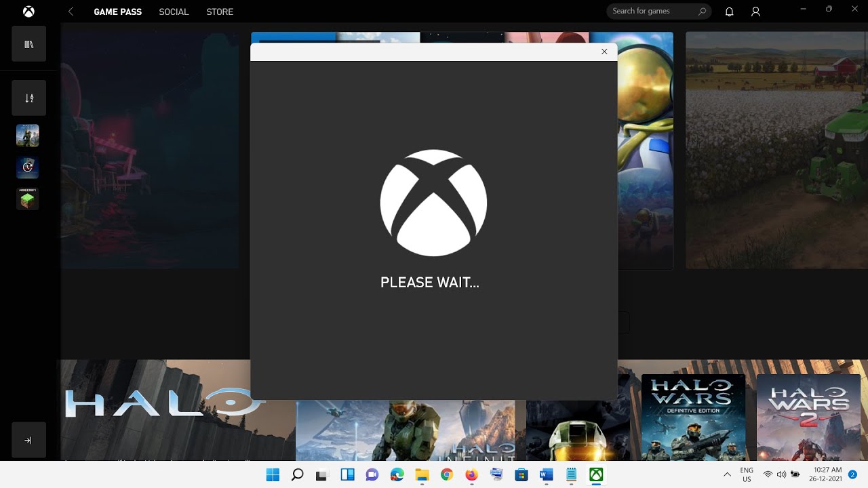Screen dimensions: 868x488
Task: Click ENG US language indicator
Action: click(747, 474)
